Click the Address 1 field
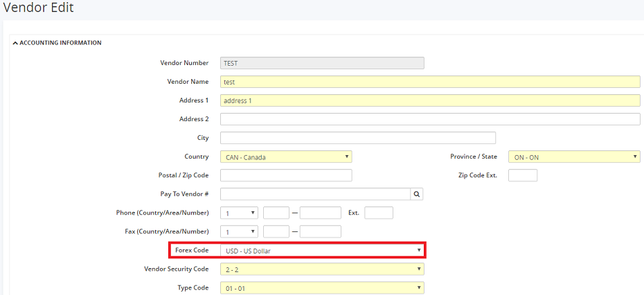 point(429,100)
